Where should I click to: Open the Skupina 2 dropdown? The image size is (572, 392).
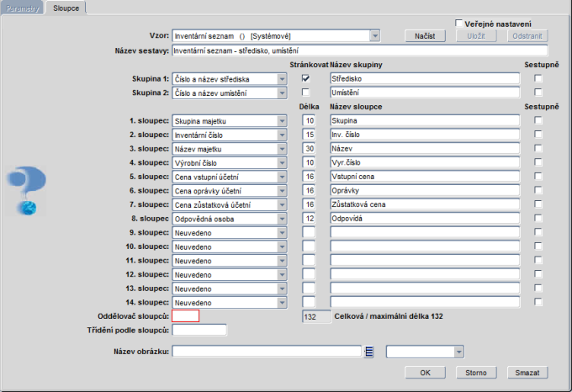282,93
